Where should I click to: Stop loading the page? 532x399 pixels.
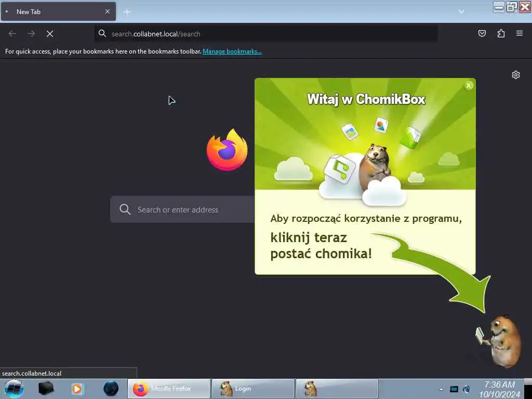point(50,34)
